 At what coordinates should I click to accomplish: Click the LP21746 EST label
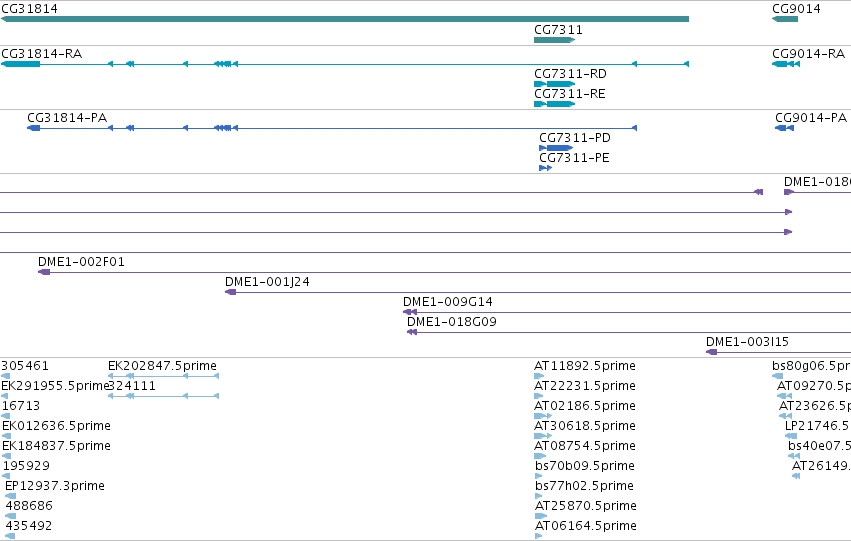818,426
